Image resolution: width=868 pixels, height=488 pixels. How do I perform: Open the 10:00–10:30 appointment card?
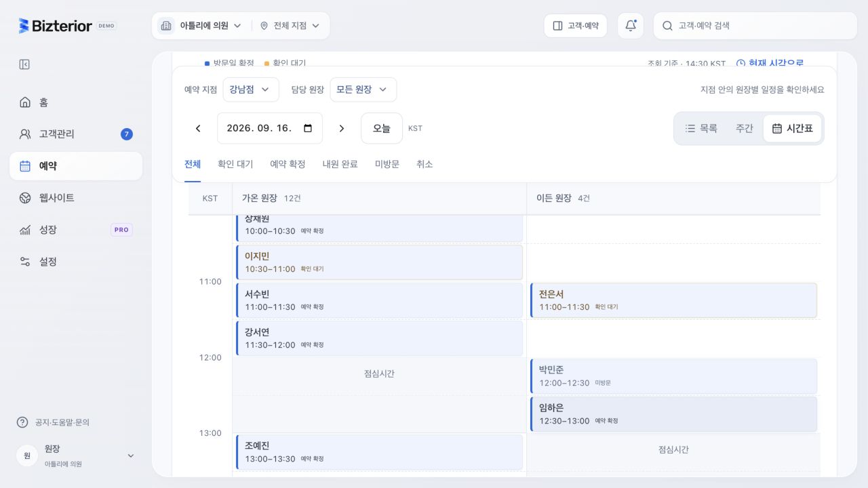click(x=380, y=228)
